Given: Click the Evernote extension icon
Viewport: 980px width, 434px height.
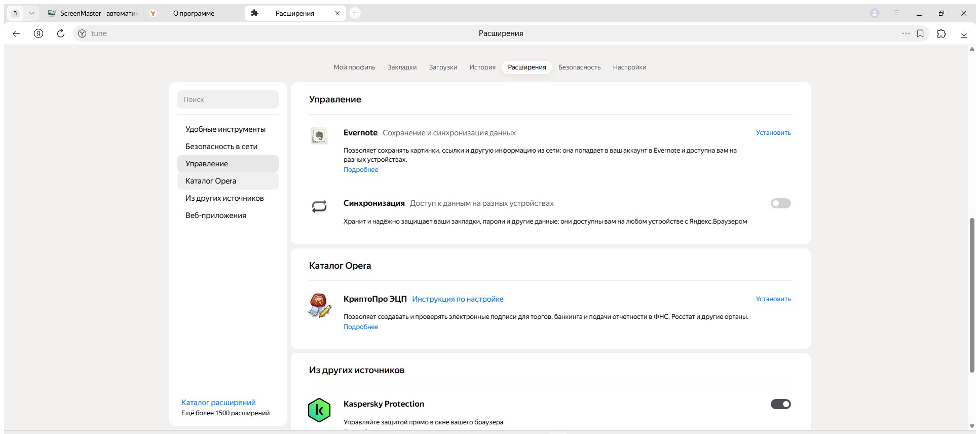Looking at the screenshot, I should (319, 136).
